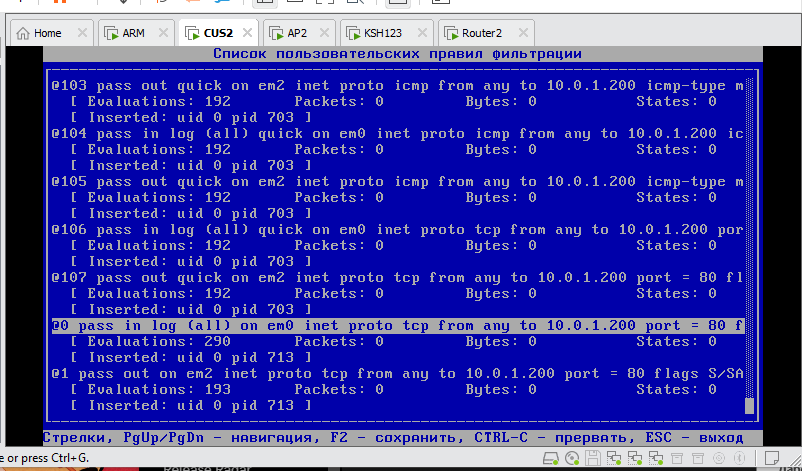Close the CUS2 tab
802x471 pixels.
point(247,33)
